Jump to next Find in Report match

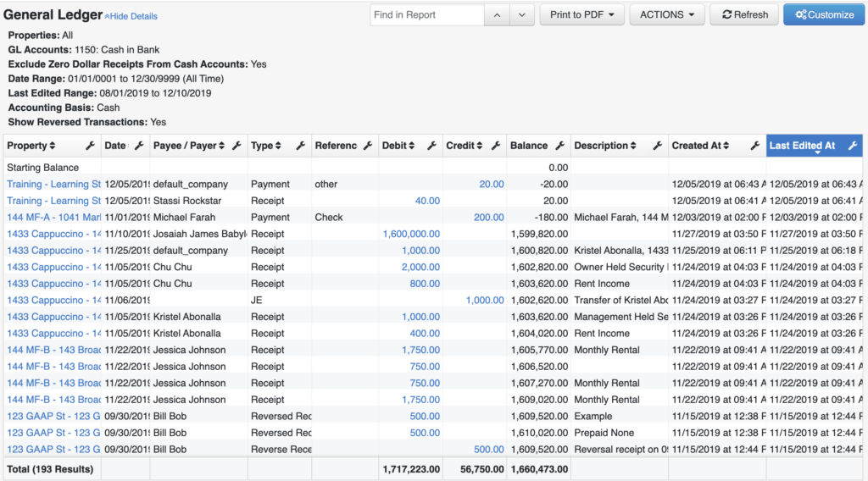(522, 15)
